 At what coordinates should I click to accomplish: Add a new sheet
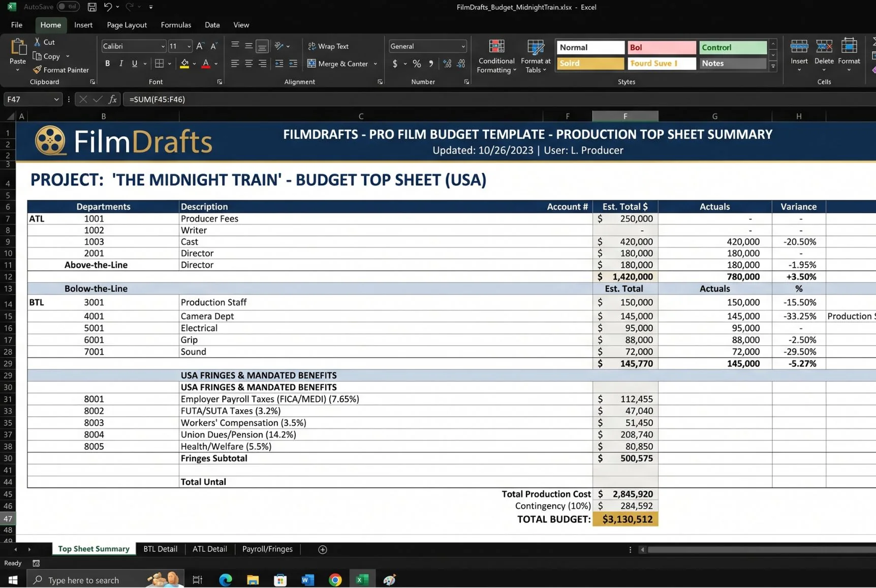coord(322,549)
